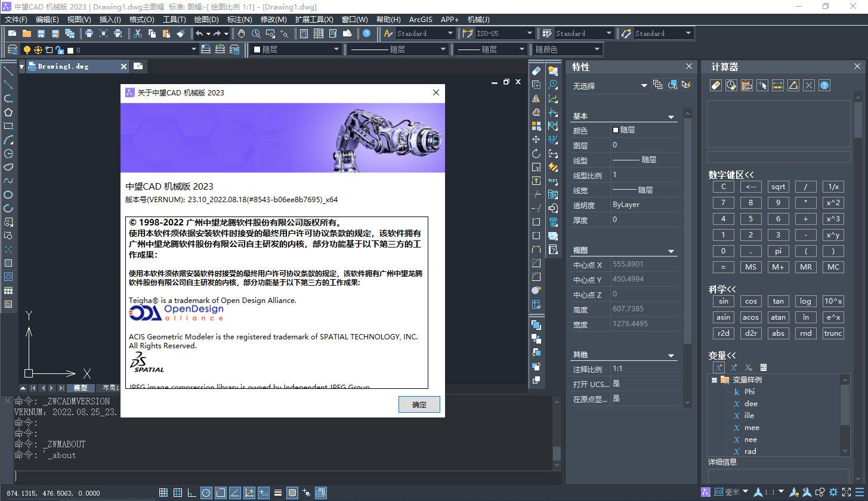Viewport: 868px width, 501px height.
Task: Switch to the 模型 layout tab
Action: pos(81,388)
